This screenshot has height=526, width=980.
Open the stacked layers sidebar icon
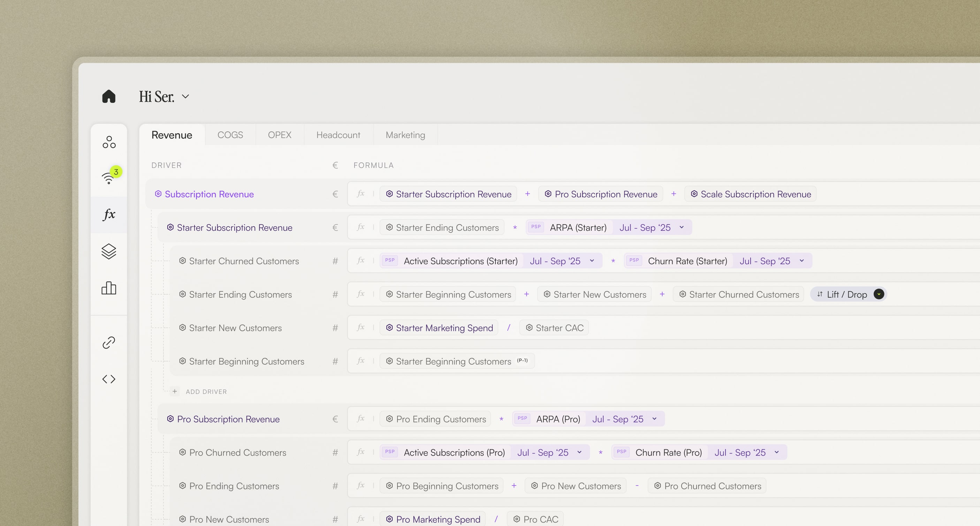tap(109, 251)
